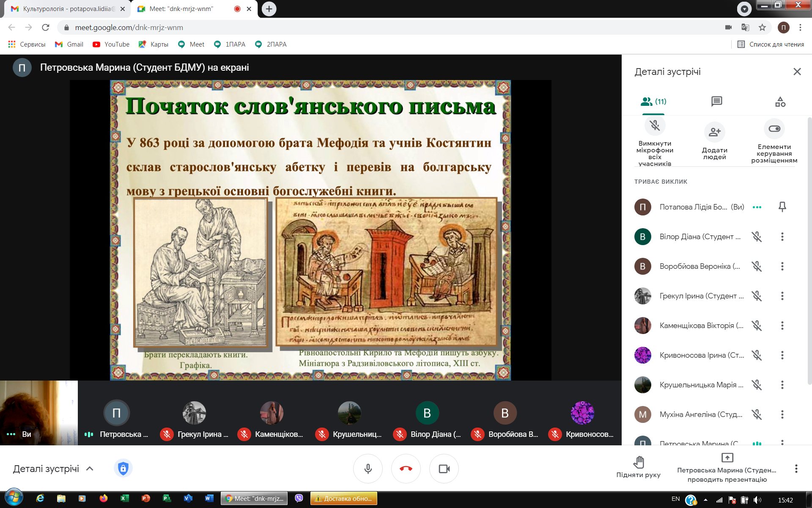Mute Кривоносова Ірина's microphone in list
Image resolution: width=812 pixels, height=508 pixels.
757,355
